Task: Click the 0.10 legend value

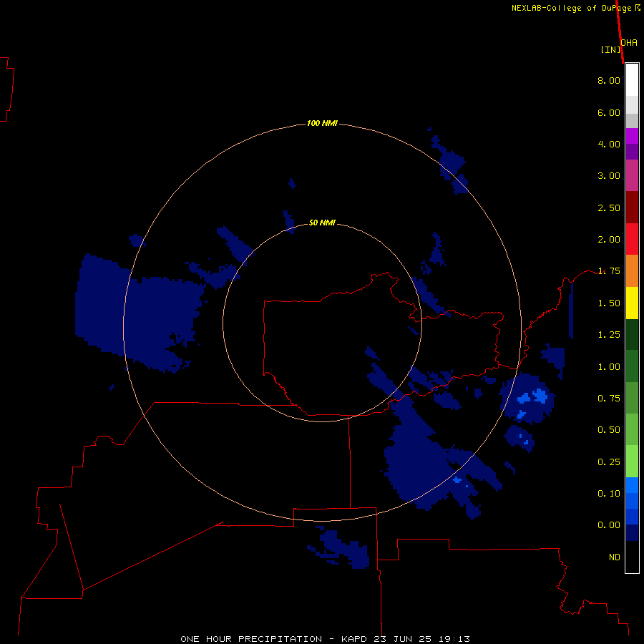Action: click(x=609, y=494)
